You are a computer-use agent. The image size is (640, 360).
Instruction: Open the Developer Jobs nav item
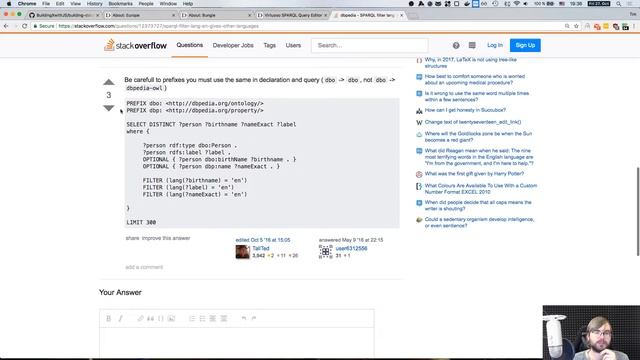[233, 45]
